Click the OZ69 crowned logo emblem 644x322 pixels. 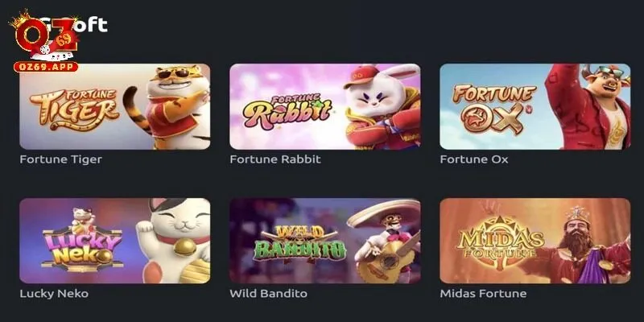[x=44, y=36]
